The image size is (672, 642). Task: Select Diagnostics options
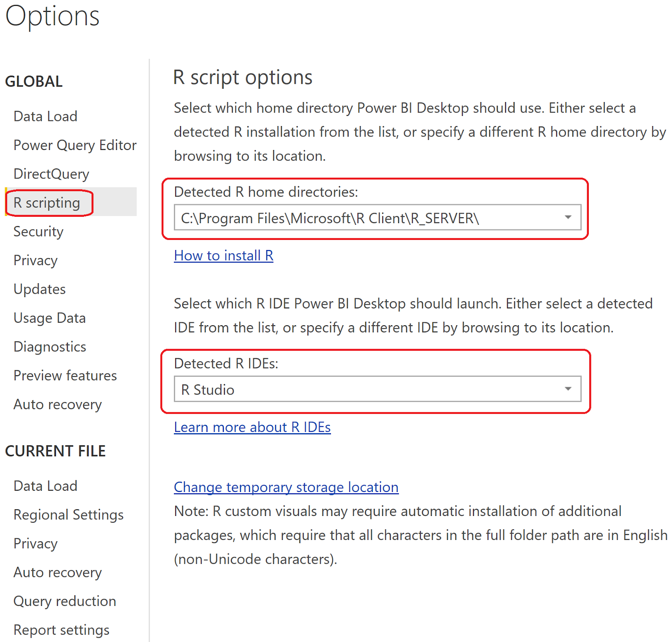pos(50,347)
